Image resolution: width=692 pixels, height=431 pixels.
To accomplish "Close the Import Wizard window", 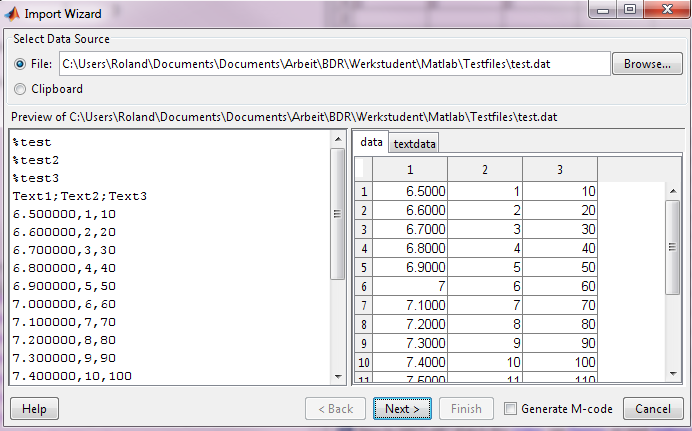I will click(x=663, y=11).
